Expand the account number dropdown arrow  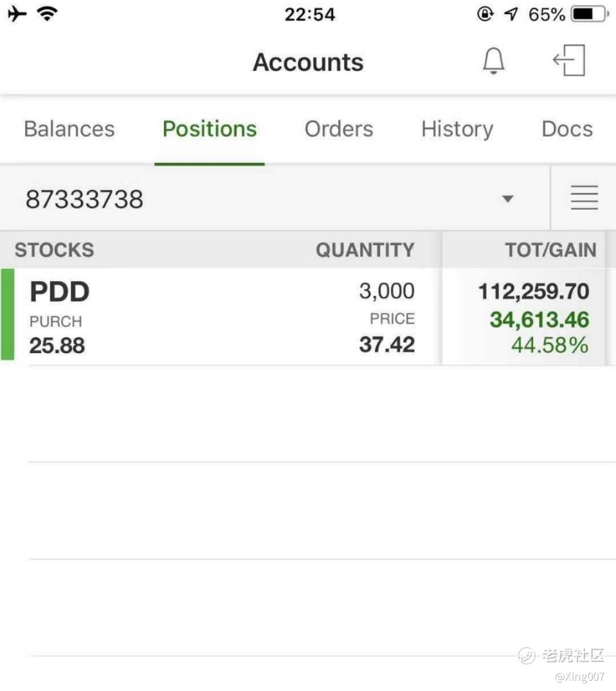(507, 199)
